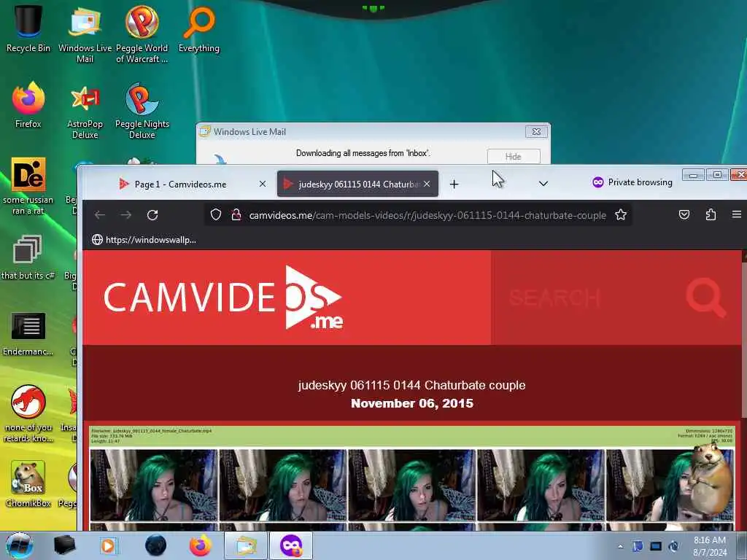Click the Action Center flag tray icon
This screenshot has width=747, height=560.
638,546
